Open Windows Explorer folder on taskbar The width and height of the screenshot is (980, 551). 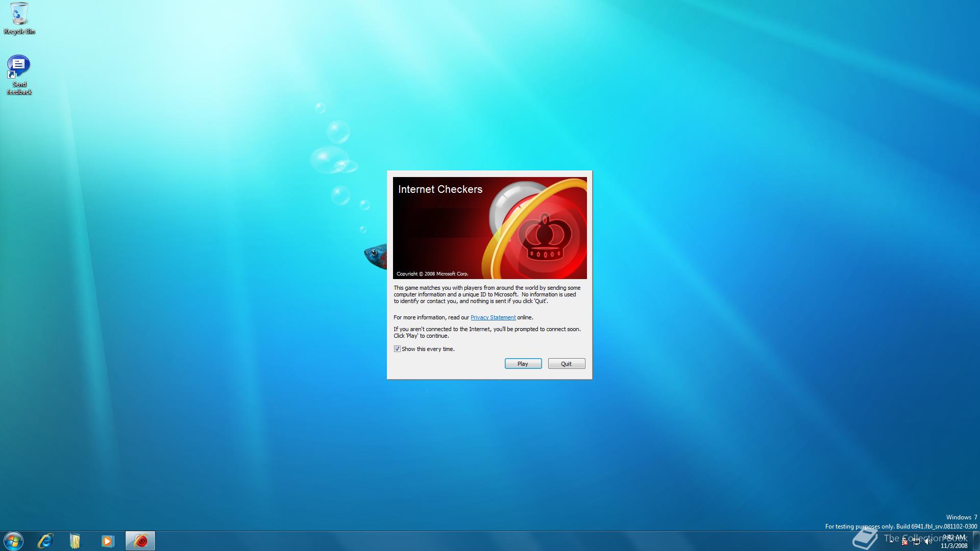(x=75, y=541)
